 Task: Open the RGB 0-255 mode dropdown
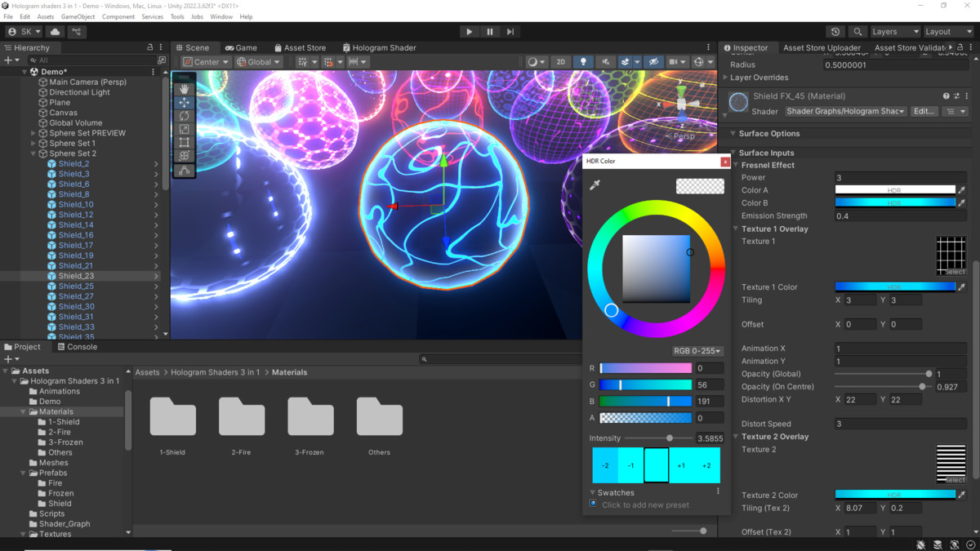click(697, 351)
